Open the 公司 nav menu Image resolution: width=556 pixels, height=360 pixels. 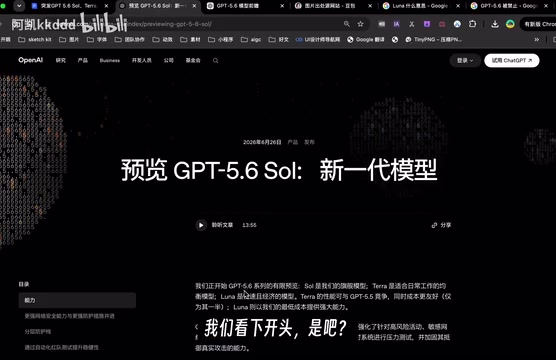[168, 61]
